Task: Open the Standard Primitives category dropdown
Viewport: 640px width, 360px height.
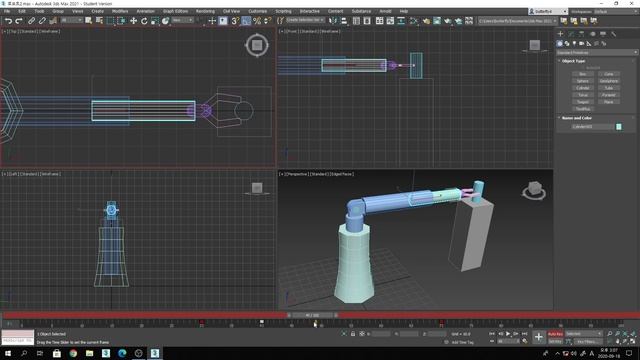Action: 597,52
